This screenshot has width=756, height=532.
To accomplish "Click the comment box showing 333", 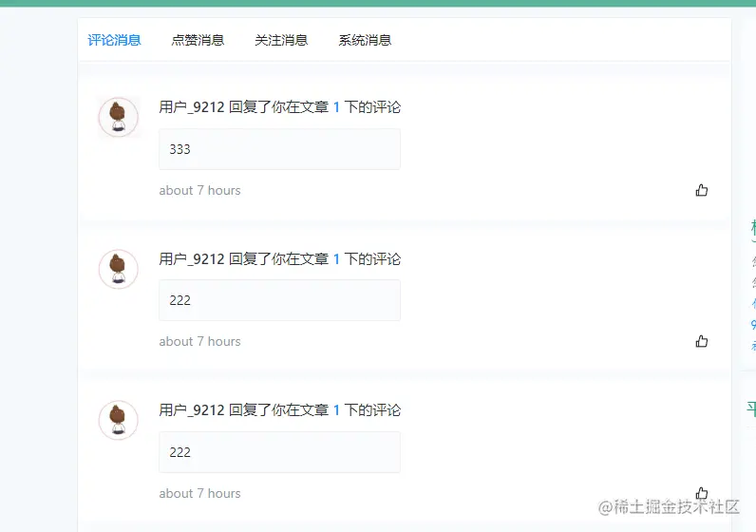I will tap(279, 149).
